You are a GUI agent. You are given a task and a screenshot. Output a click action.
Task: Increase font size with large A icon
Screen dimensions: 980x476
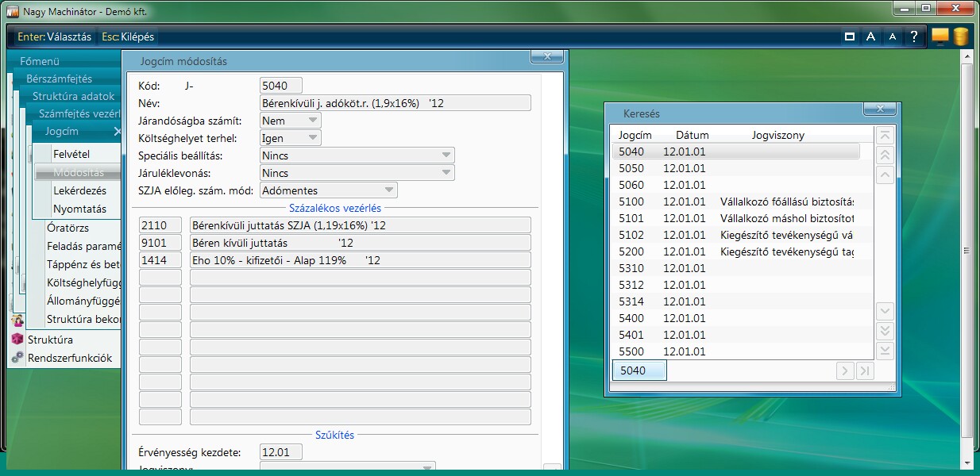[871, 36]
